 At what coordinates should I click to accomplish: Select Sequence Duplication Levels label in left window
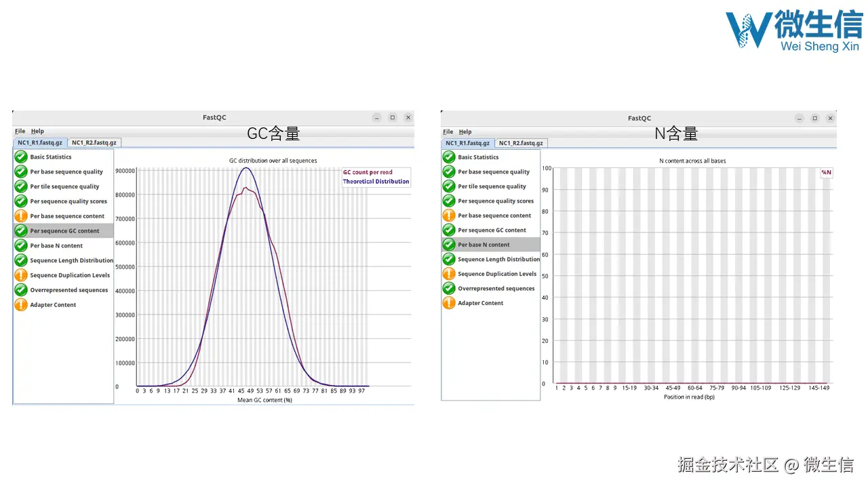coord(70,275)
